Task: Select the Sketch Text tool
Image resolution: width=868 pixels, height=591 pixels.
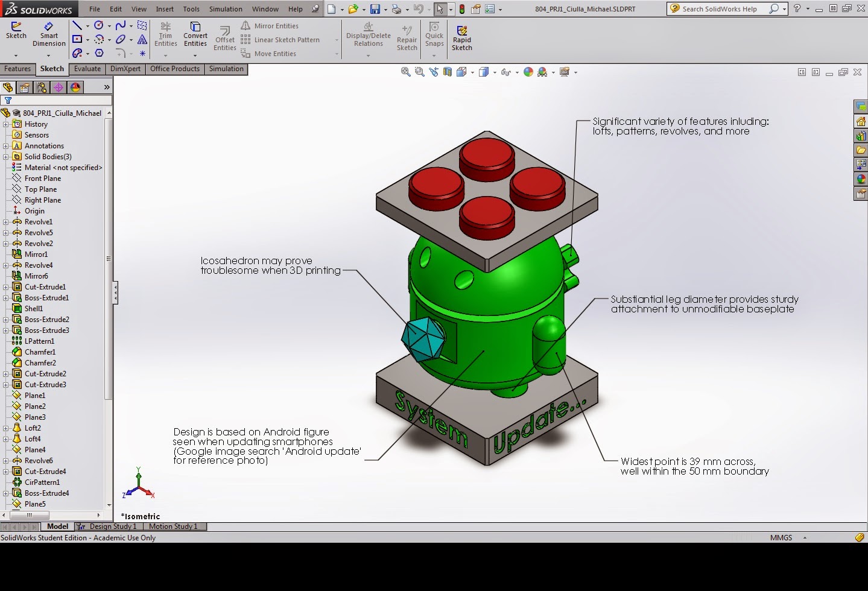Action: coord(142,39)
